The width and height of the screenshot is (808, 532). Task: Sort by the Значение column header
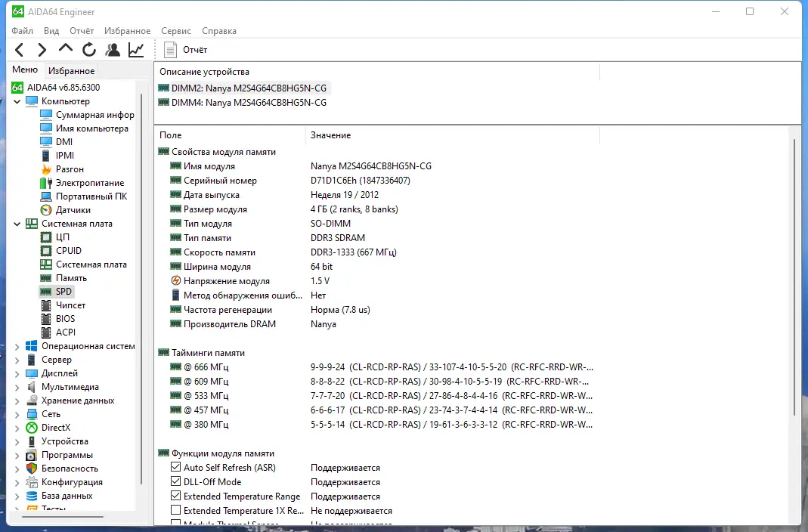pyautogui.click(x=453, y=135)
